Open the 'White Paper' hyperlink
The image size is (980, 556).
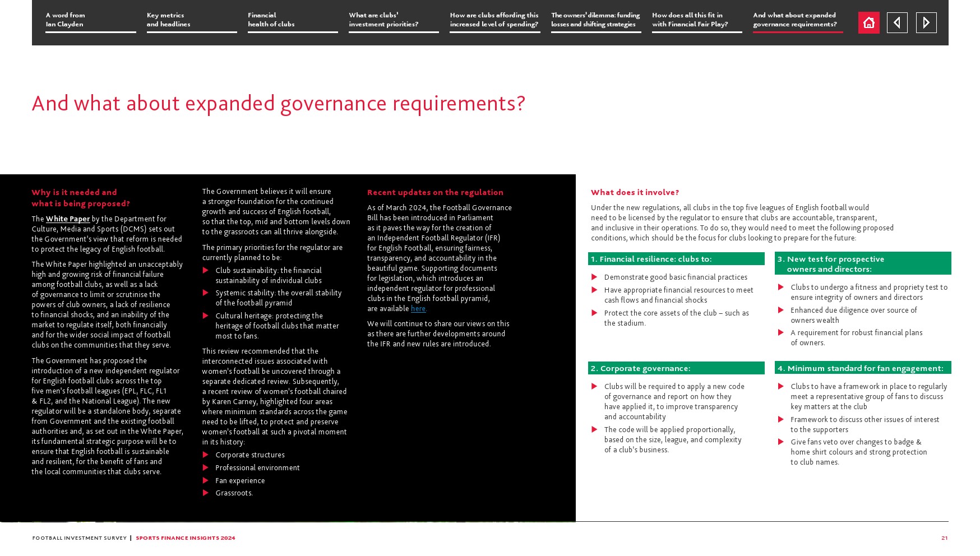pos(68,219)
